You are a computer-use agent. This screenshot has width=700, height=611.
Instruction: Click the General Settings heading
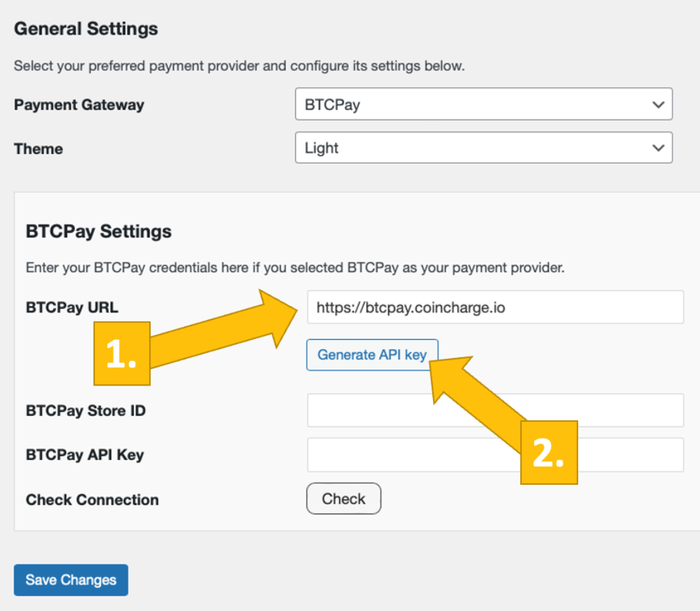86,29
